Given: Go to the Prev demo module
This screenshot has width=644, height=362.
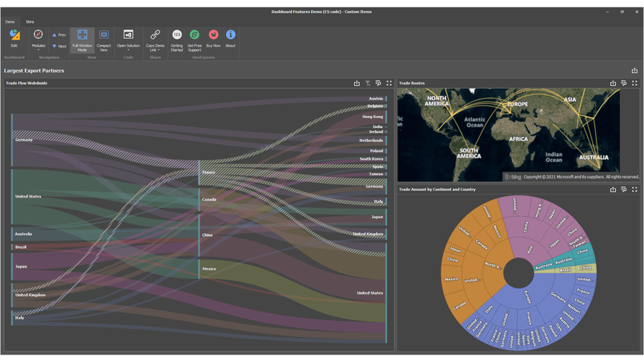Looking at the screenshot, I should coord(59,35).
